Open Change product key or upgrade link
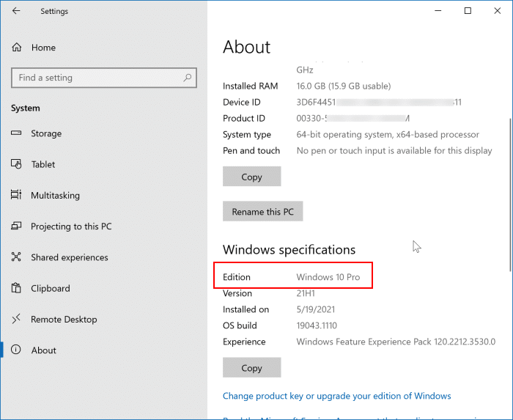513x420 pixels. [x=336, y=396]
